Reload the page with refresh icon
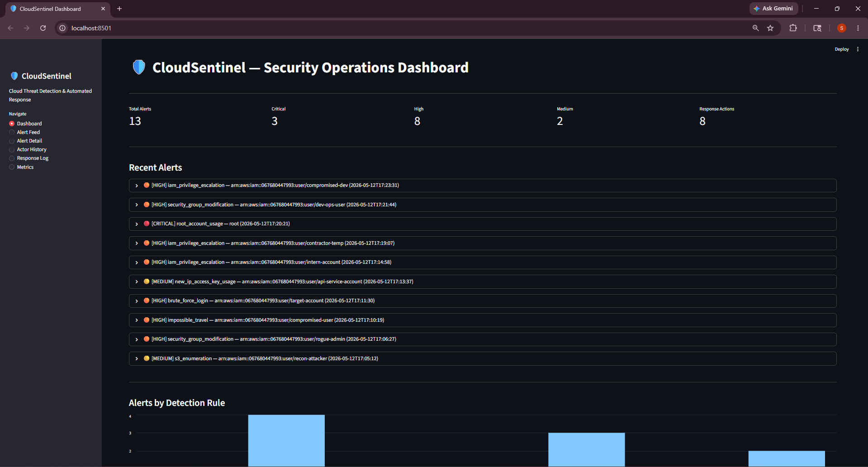 tap(43, 28)
